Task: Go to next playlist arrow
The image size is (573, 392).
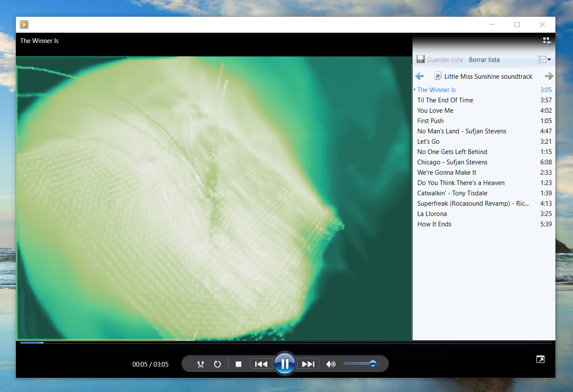Action: (x=548, y=76)
